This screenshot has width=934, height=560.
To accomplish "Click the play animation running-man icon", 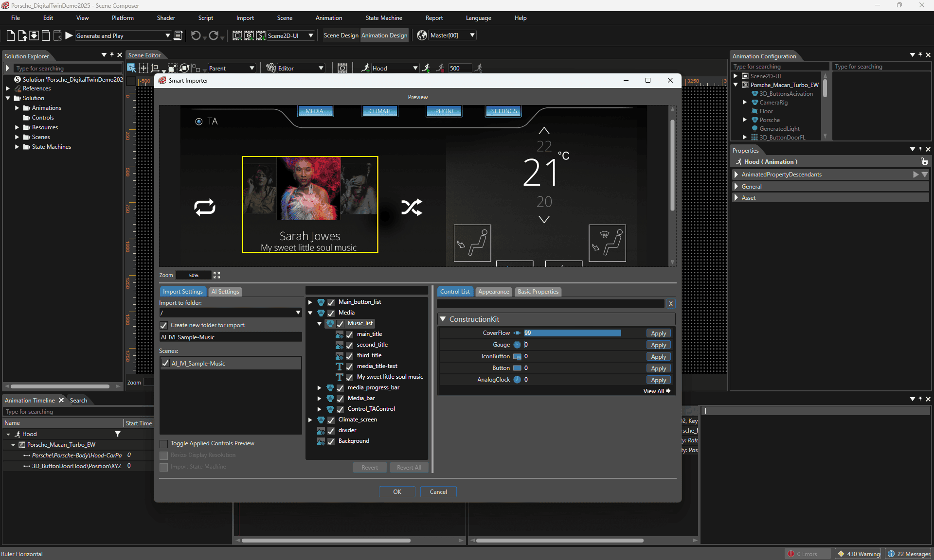I will 426,68.
